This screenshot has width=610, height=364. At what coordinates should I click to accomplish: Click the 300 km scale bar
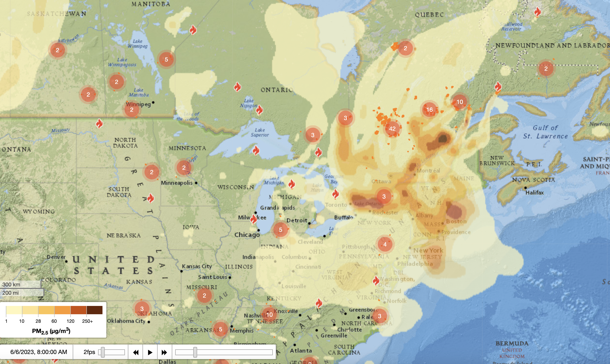coord(20,284)
